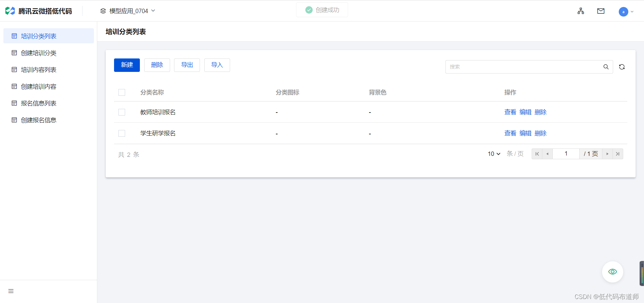Image resolution: width=644 pixels, height=303 pixels.
Task: Check the 教师培训报名 row checkbox
Action: pos(122,112)
